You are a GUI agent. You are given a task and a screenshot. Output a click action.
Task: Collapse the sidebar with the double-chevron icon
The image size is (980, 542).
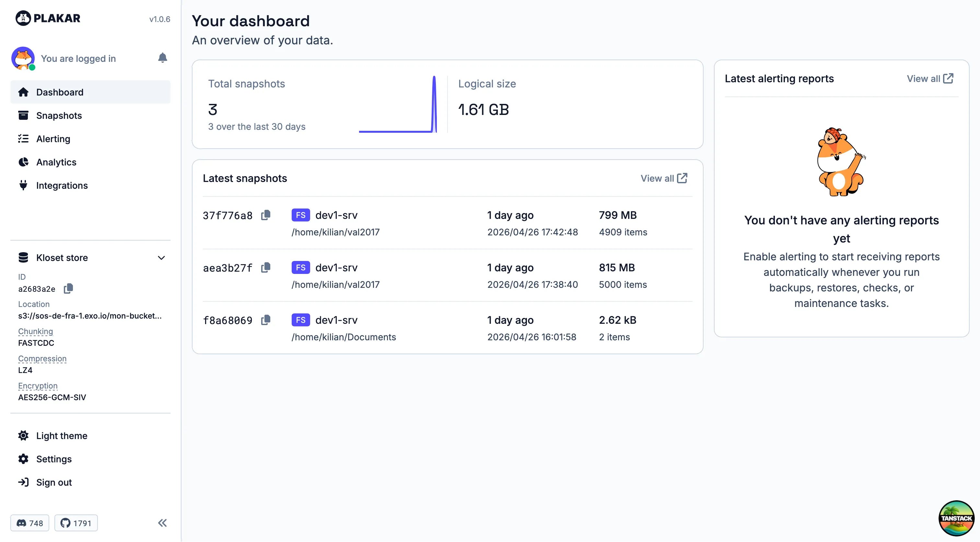162,523
